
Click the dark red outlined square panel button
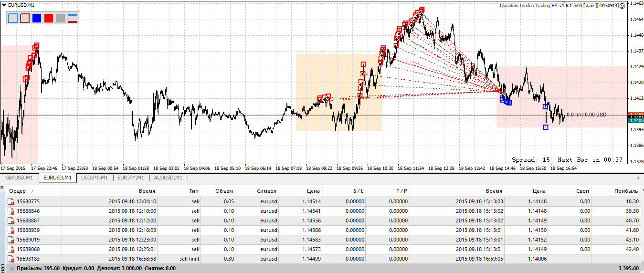coord(25,18)
